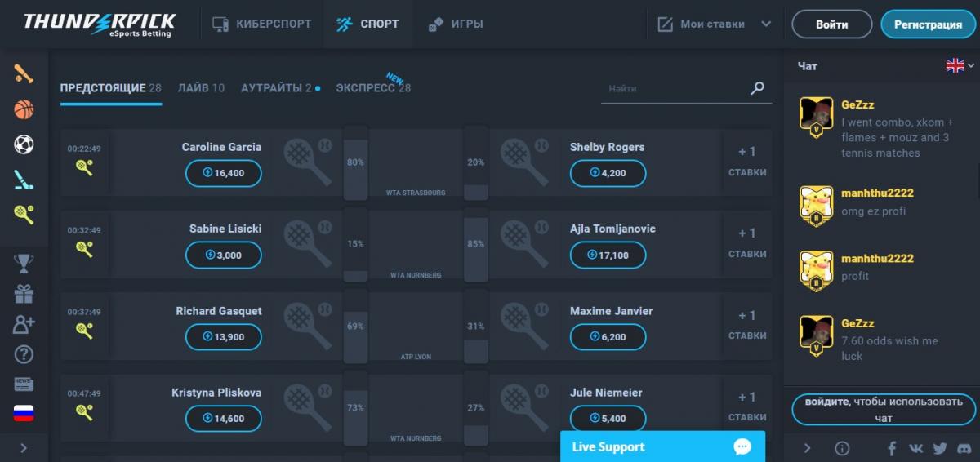Bet on Jule Niemeier 5,400 button
This screenshot has width=980, height=462.
pos(608,418)
